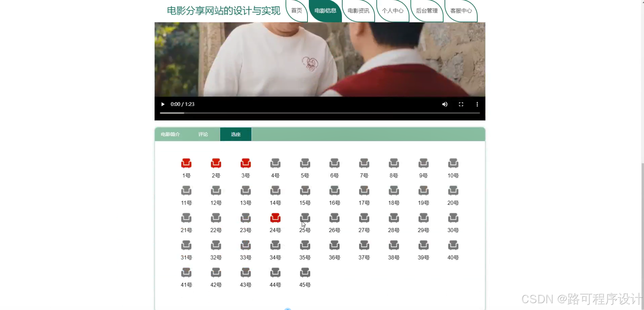Click the video progress bar

[x=320, y=113]
